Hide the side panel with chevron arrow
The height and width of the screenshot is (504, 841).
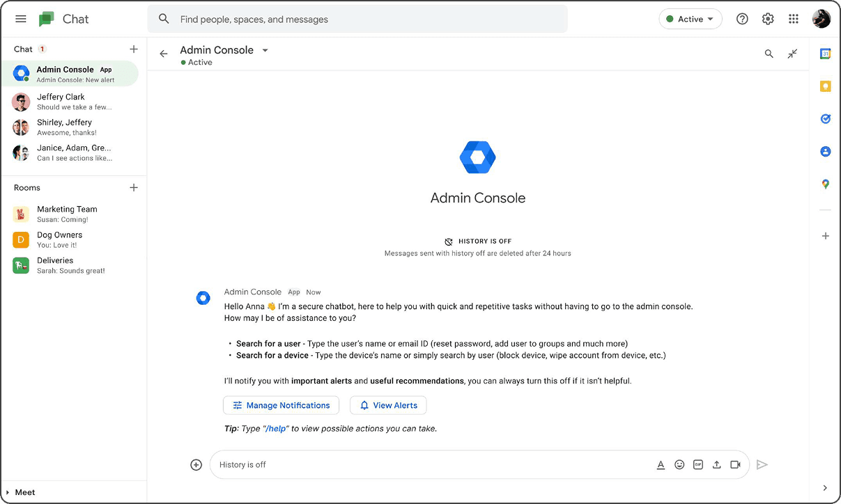(826, 488)
